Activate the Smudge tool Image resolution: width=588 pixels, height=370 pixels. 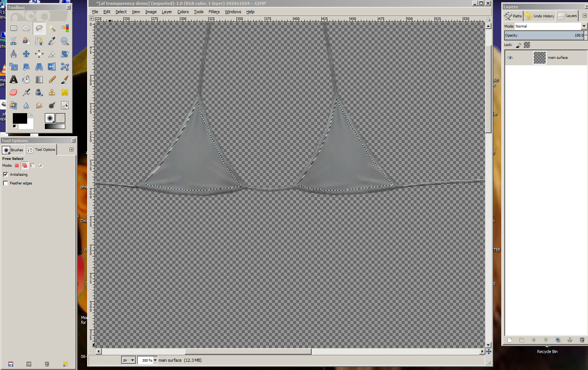39,105
